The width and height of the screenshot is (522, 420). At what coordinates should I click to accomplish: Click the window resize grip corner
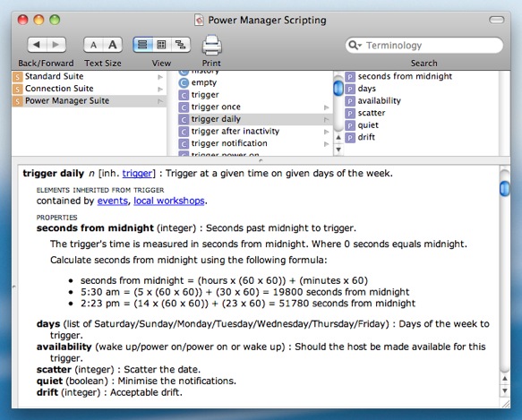(506, 404)
